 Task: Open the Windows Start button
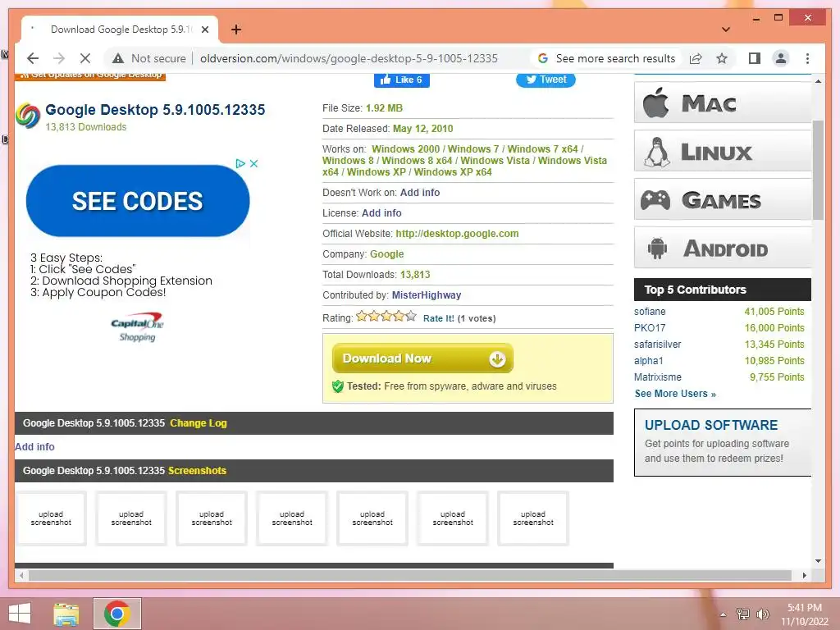click(x=20, y=614)
